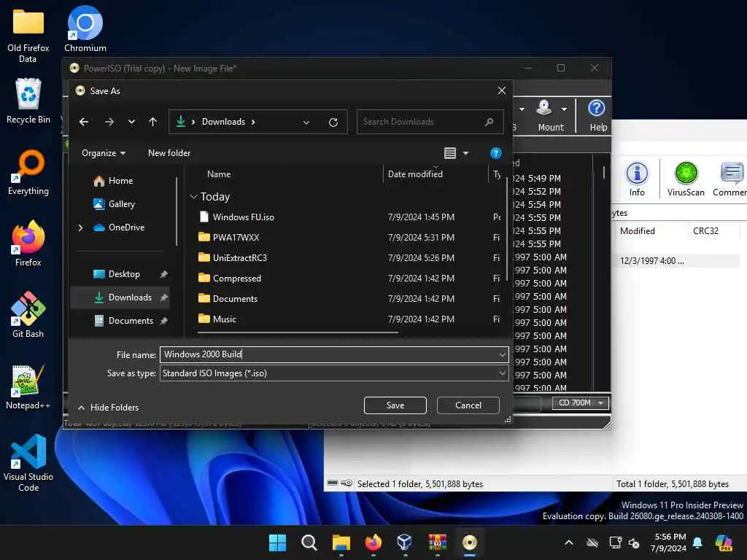Select the UniExtractRC3 folder
Screen dimensions: 747x560
239,258
